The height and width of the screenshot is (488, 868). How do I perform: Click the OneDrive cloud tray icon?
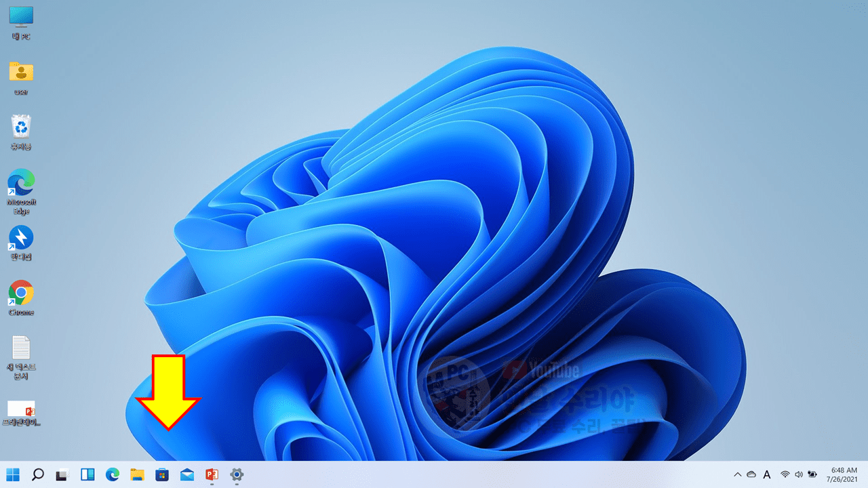tap(751, 474)
